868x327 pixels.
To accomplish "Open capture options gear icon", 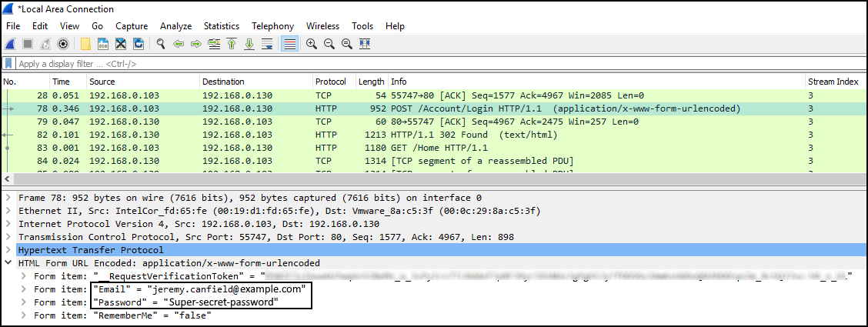I will [63, 44].
